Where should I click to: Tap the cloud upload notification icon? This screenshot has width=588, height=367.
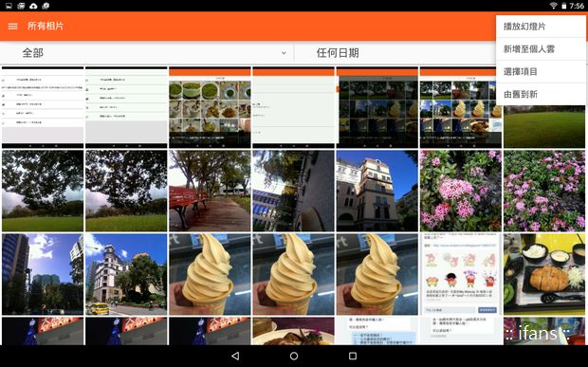[x=33, y=6]
